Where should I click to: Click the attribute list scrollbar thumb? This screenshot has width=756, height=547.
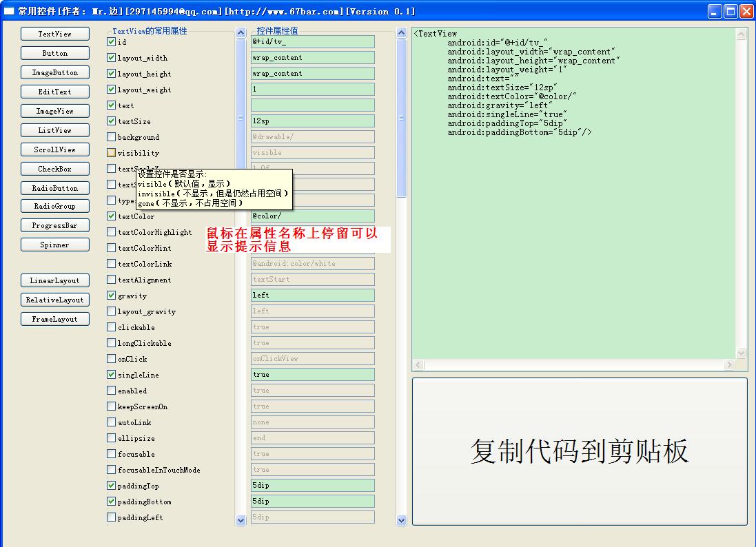241,118
